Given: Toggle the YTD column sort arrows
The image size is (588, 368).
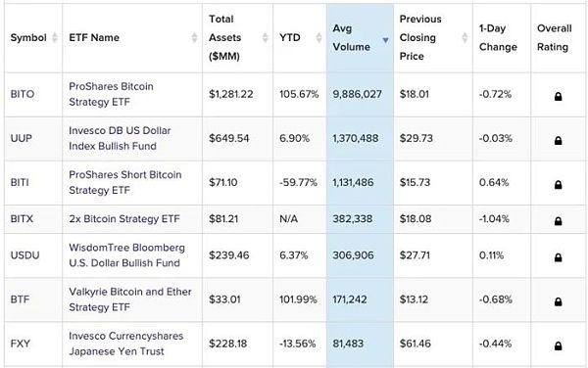Looking at the screenshot, I should pos(318,37).
